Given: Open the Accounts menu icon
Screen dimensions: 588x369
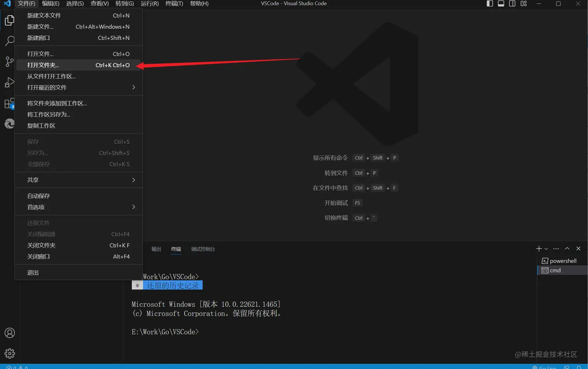Looking at the screenshot, I should 9,333.
